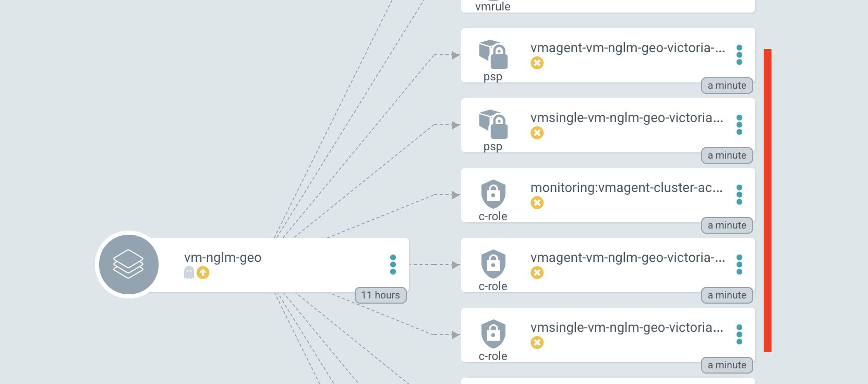This screenshot has width=868, height=384.
Task: Click the layers icon on vm-nglm-geo node
Action: pos(128,264)
